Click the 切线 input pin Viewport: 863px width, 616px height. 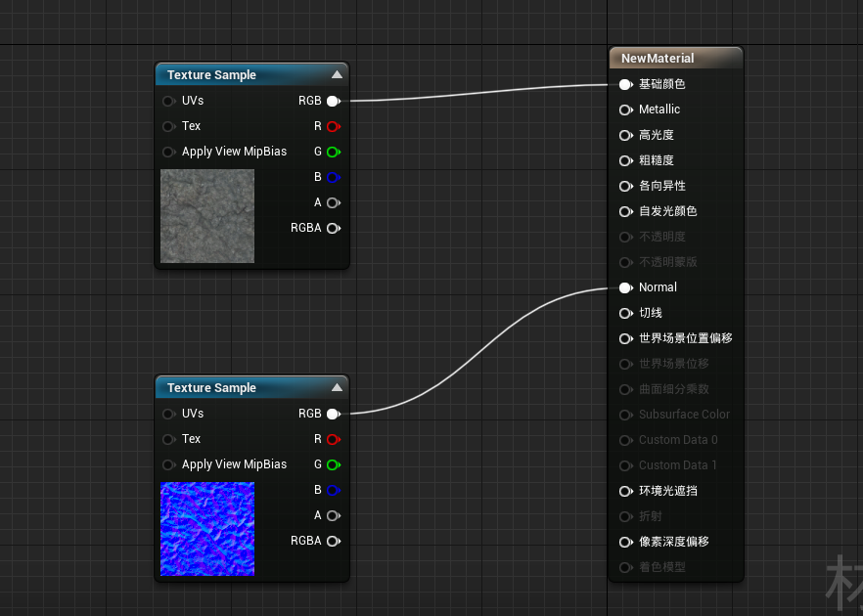click(626, 314)
